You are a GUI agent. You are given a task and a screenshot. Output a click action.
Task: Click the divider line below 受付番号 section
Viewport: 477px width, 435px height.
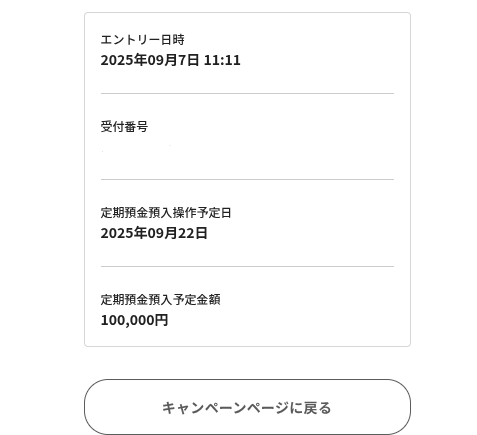click(x=247, y=179)
